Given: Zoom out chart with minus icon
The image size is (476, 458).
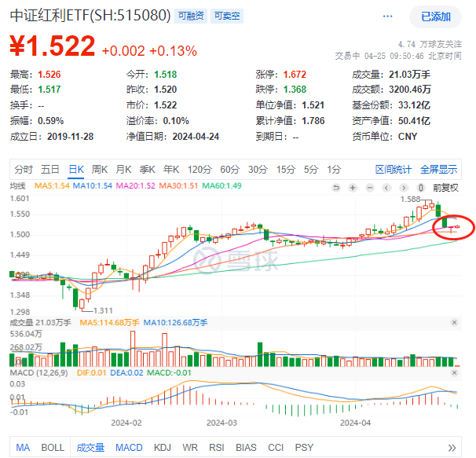Looking at the screenshot, I should [x=370, y=188].
